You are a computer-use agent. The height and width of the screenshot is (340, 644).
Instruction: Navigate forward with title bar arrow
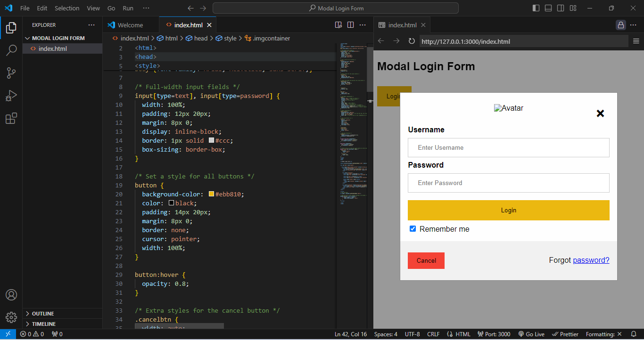[203, 8]
